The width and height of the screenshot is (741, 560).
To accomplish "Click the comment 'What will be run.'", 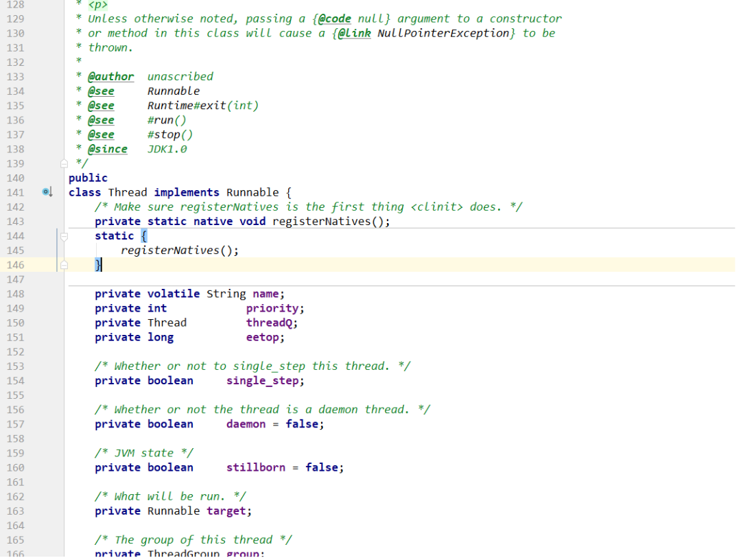I will point(171,497).
